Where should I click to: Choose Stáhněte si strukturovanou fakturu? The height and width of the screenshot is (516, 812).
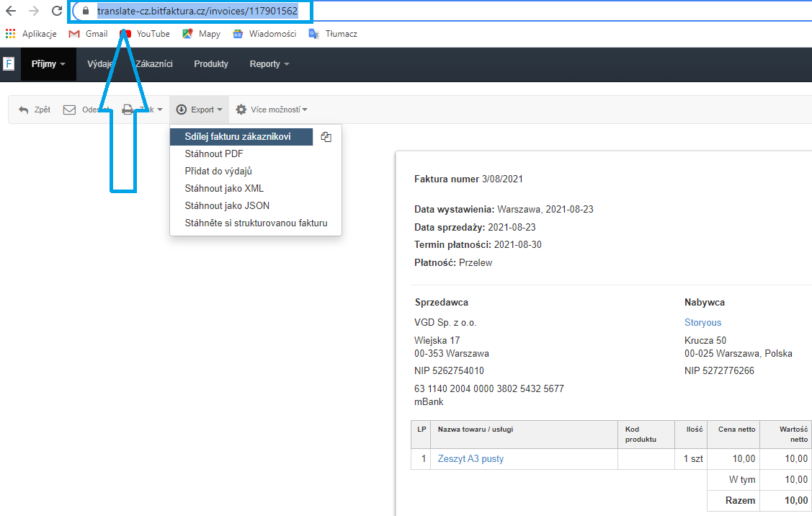[x=256, y=223]
